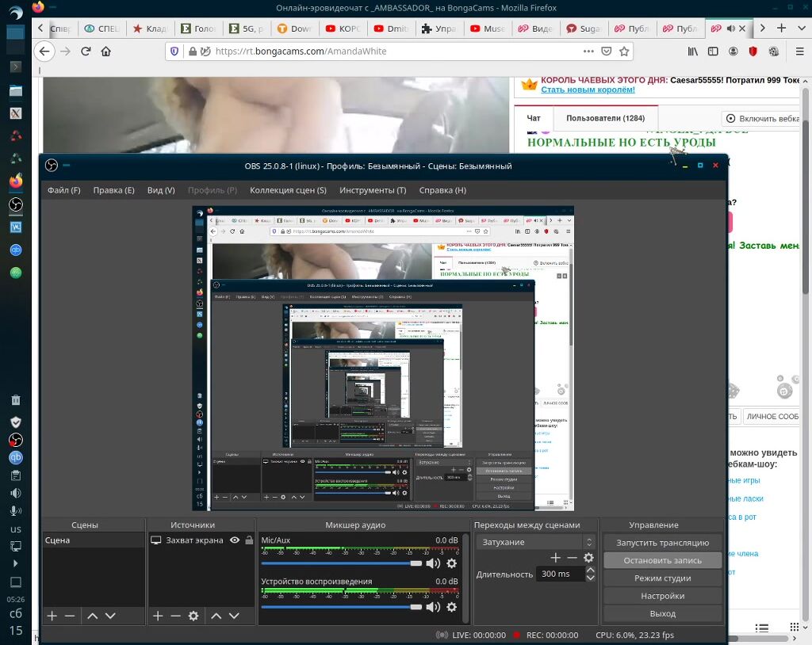812x645 pixels.
Task: Open properties gear in the Sources panel
Action: (x=193, y=616)
